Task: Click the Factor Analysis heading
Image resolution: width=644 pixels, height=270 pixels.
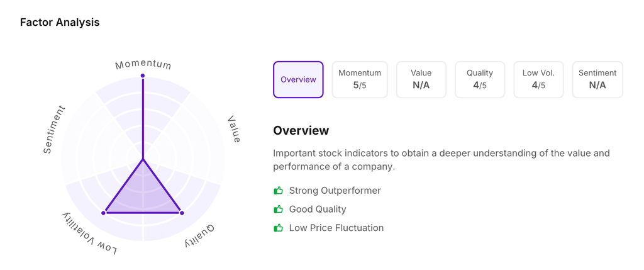Action: [60, 23]
